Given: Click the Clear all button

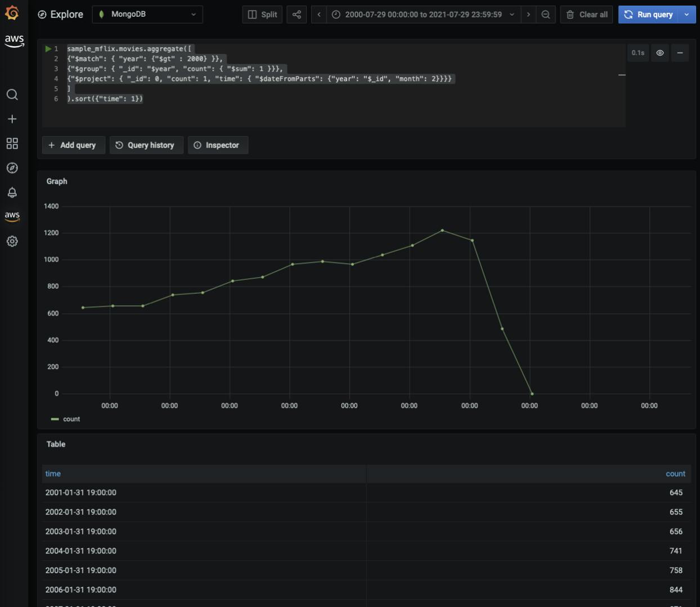Looking at the screenshot, I should coord(587,15).
